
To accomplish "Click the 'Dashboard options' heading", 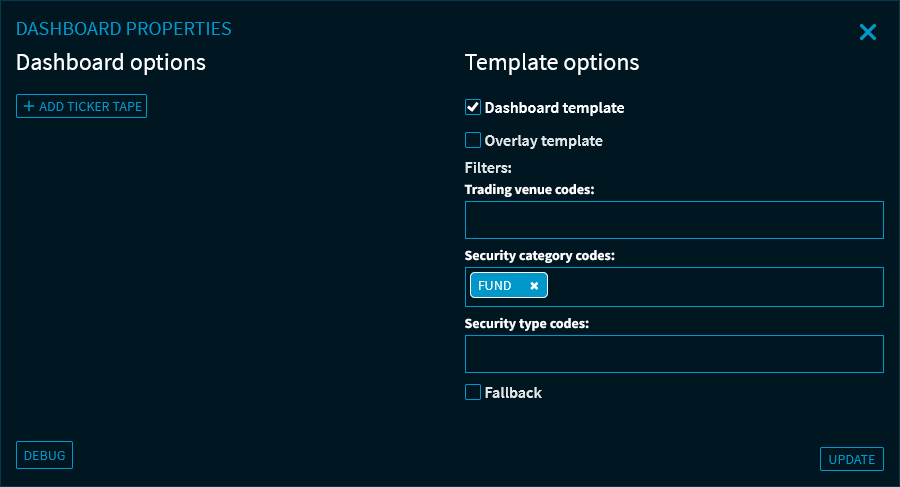I will tap(111, 62).
